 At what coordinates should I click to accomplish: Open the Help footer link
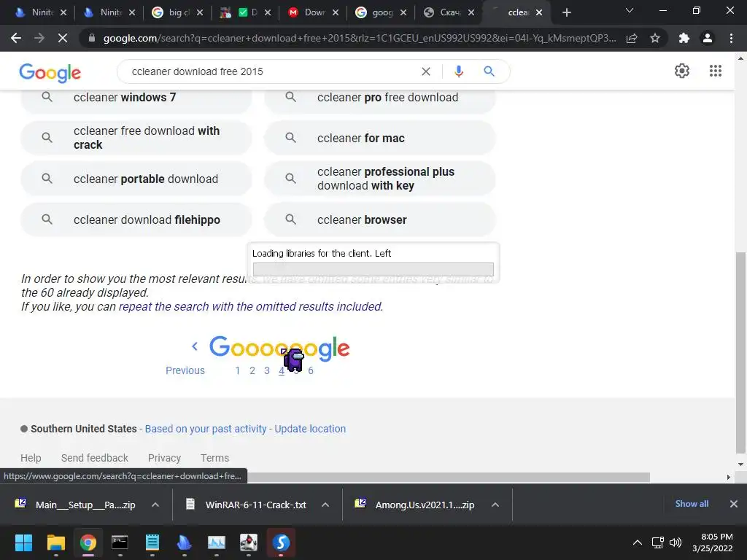coord(31,458)
